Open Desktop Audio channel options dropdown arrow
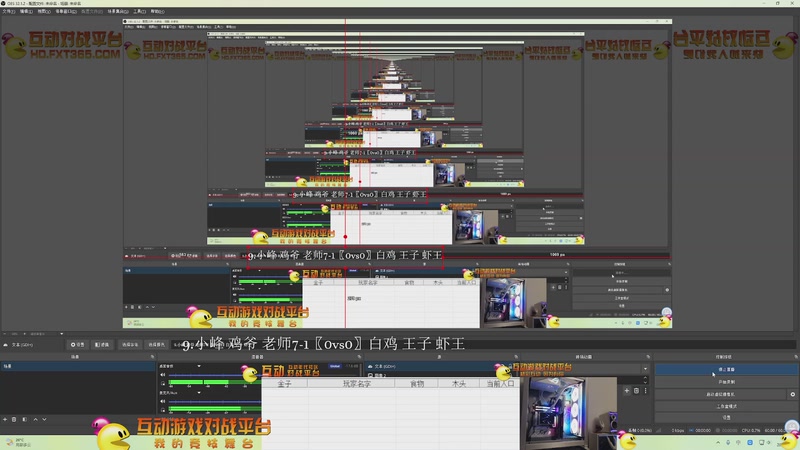800x450 pixels. point(199,366)
